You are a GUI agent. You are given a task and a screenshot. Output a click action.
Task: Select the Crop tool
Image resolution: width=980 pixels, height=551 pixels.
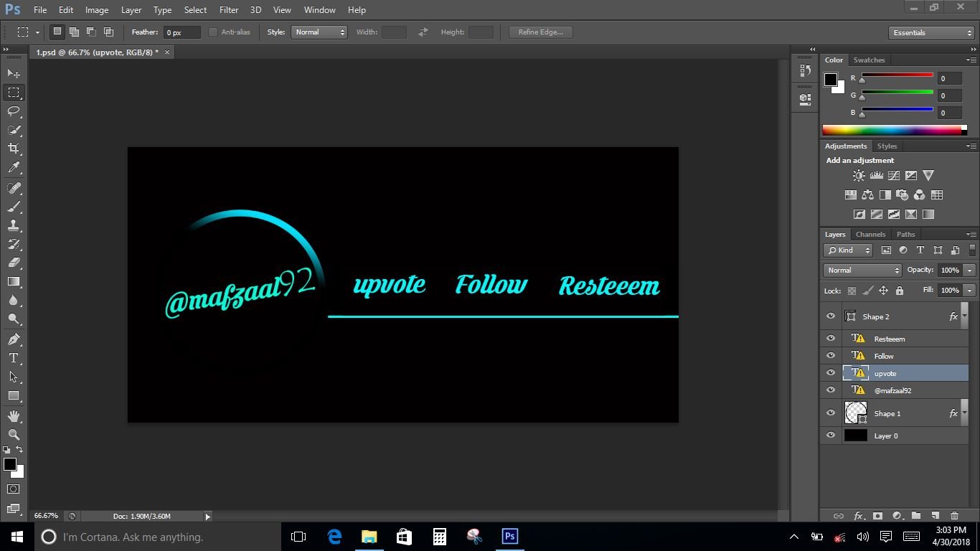pyautogui.click(x=14, y=149)
